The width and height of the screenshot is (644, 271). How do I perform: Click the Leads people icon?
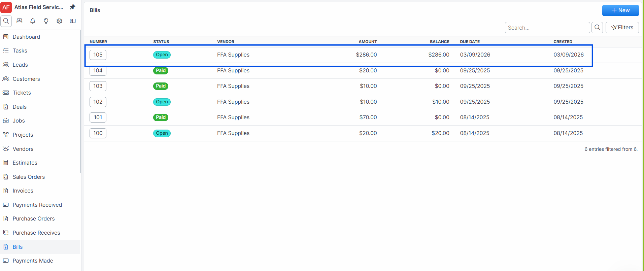[6, 65]
